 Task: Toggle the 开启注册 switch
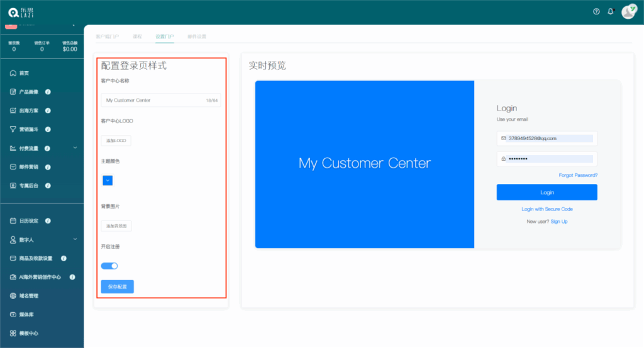tap(109, 266)
